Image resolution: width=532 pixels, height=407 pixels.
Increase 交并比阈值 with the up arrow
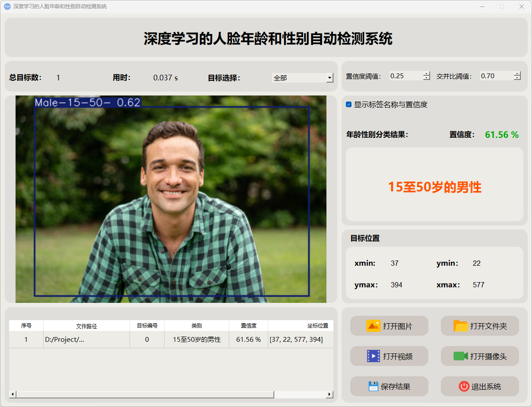[x=517, y=73]
